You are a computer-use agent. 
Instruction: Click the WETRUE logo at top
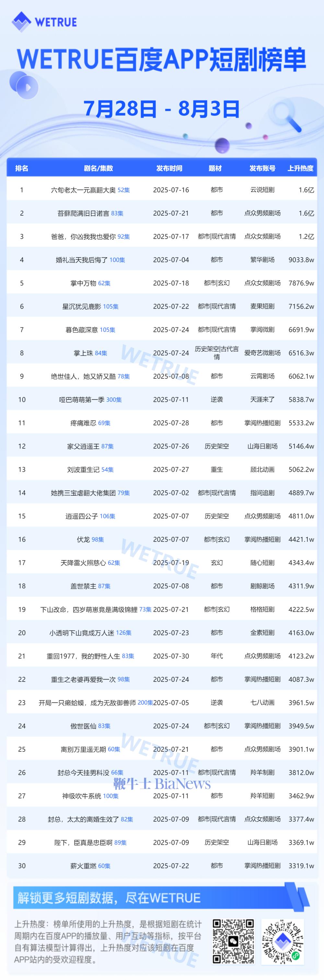point(44,22)
